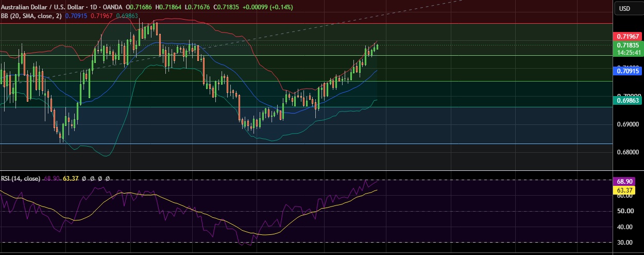The image size is (644, 255).
Task: Click the 0.69000 price scale label
Action: pyautogui.click(x=627, y=124)
